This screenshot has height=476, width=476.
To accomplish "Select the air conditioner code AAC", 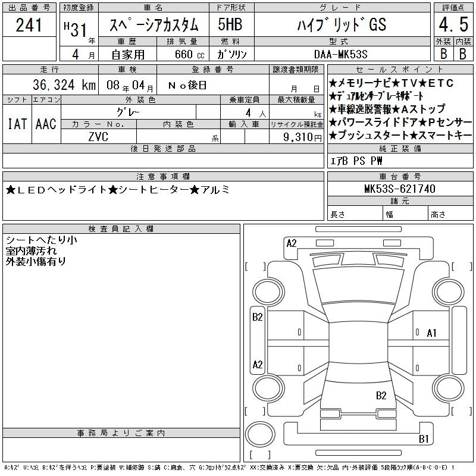I will tap(46, 124).
